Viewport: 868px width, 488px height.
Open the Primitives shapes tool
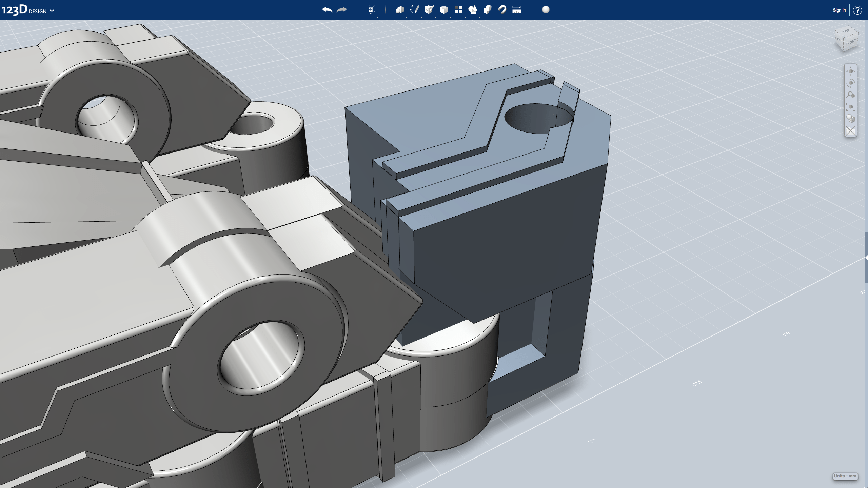point(400,10)
